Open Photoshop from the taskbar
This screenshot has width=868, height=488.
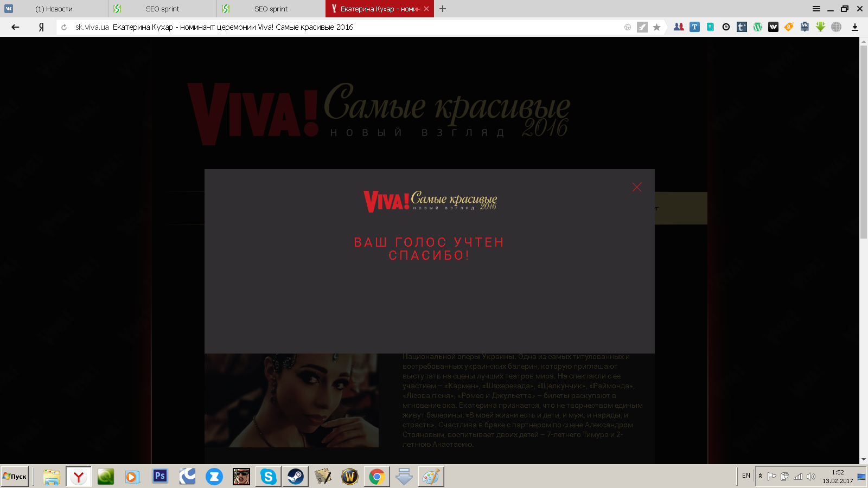[x=159, y=477]
